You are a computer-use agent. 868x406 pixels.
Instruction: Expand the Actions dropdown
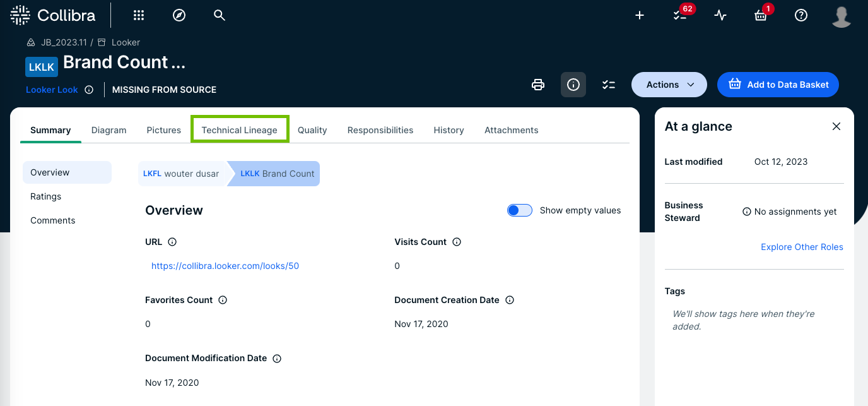pyautogui.click(x=669, y=85)
